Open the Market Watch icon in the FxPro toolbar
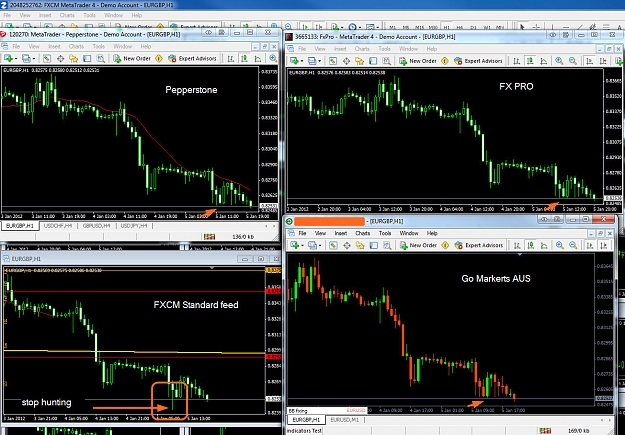The height and width of the screenshot is (435, 625). (x=333, y=61)
